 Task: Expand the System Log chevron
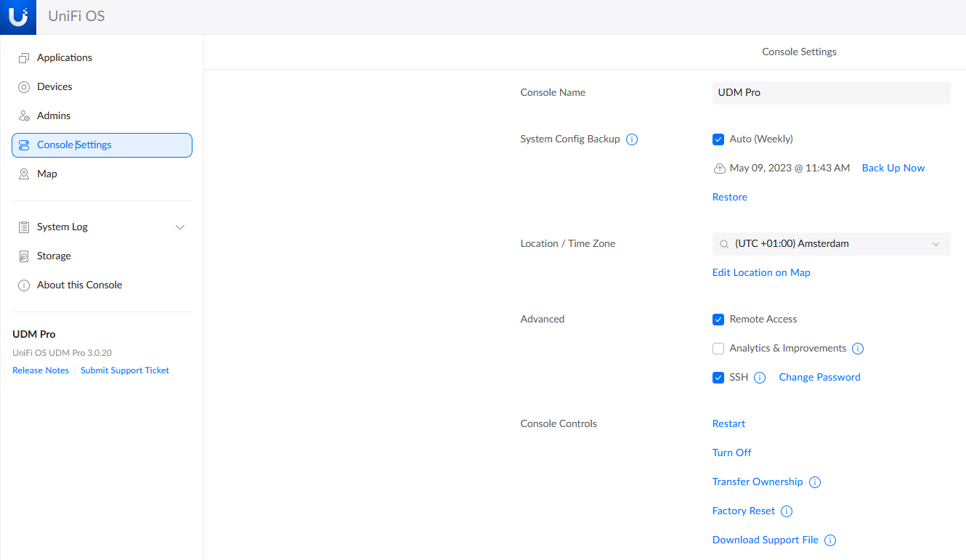[181, 227]
